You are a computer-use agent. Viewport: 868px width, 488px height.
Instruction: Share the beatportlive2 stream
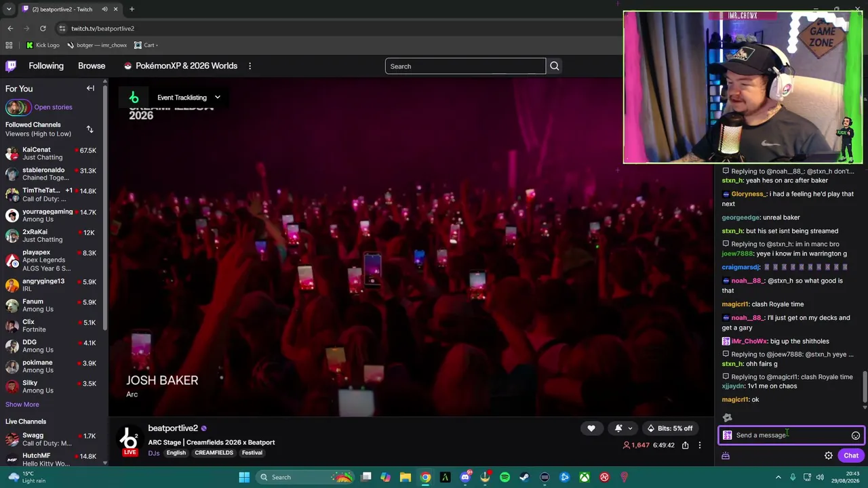click(x=685, y=445)
